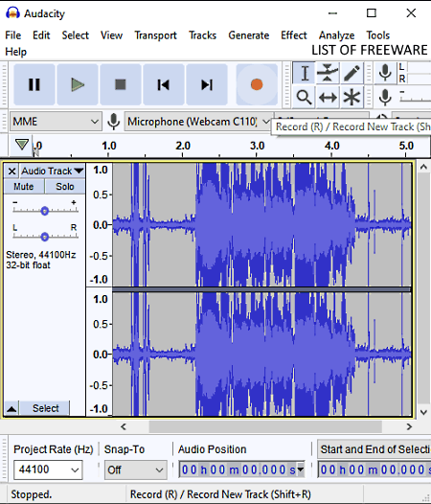Image resolution: width=431 pixels, height=504 pixels.
Task: Click the 'Stopped.' status bar text
Action: [x=32, y=494]
